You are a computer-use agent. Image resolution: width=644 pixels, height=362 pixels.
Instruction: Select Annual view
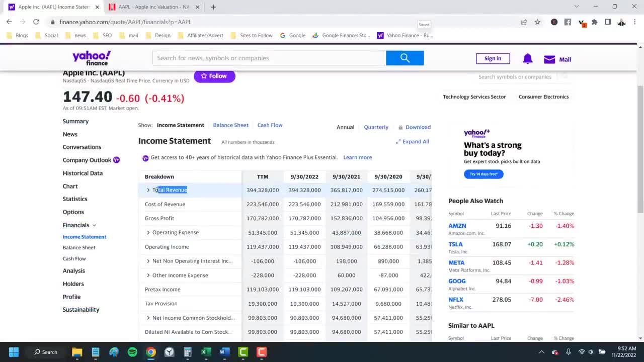(x=345, y=127)
